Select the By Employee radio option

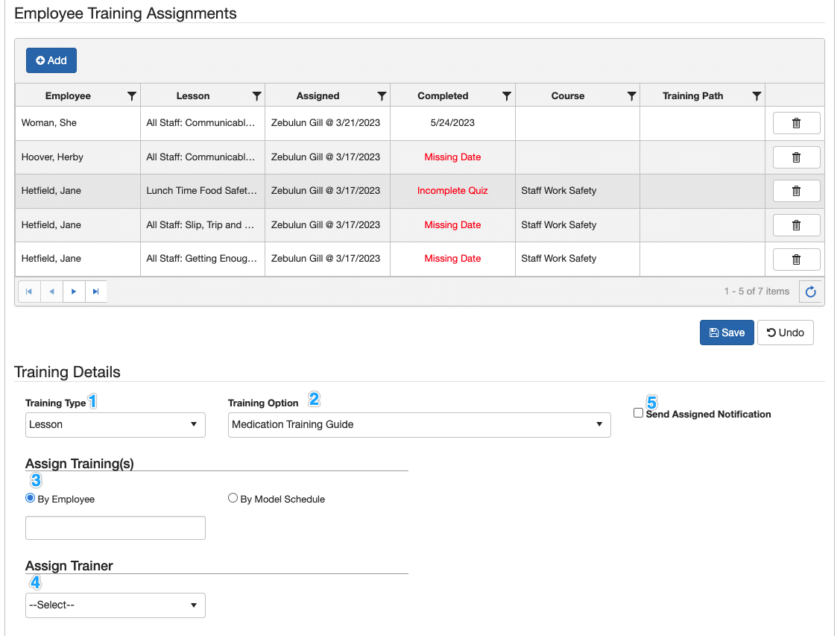(x=31, y=498)
